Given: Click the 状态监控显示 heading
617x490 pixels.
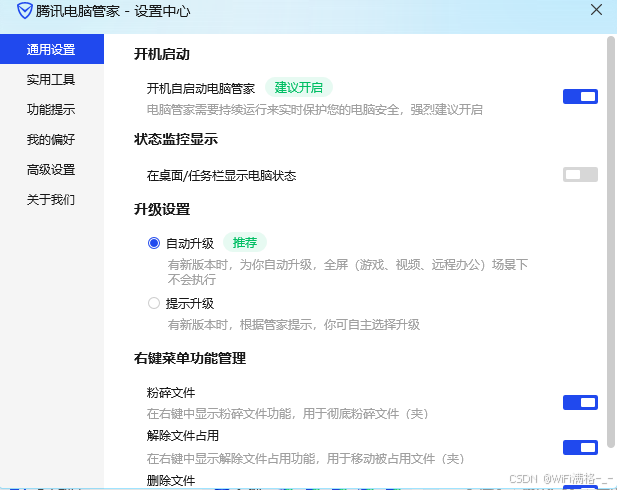Looking at the screenshot, I should pos(176,139).
